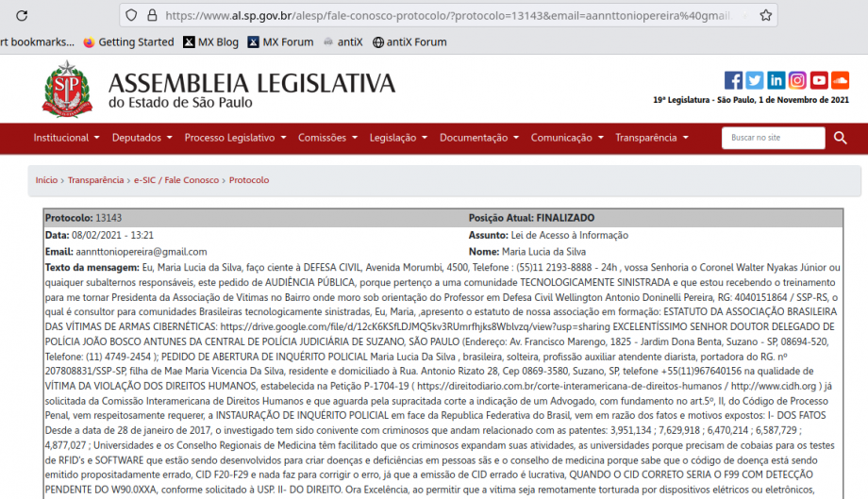
Task: Go to e-SIC / Fale Conosco breadcrumb
Action: point(176,180)
